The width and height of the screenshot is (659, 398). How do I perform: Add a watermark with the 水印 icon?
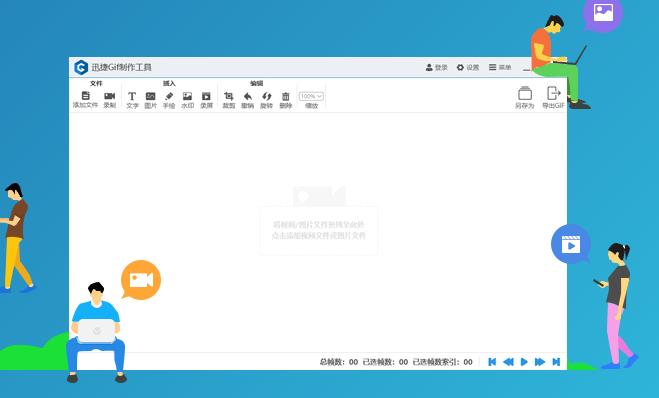click(x=187, y=96)
